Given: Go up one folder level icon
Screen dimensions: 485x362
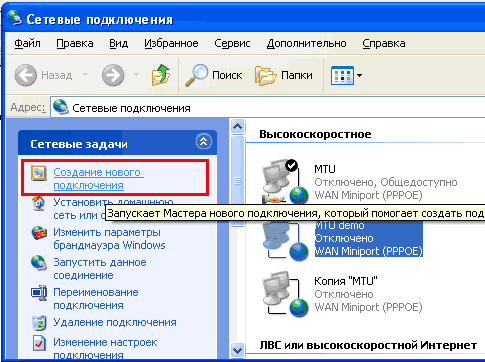Looking at the screenshot, I should pyautogui.click(x=161, y=75).
